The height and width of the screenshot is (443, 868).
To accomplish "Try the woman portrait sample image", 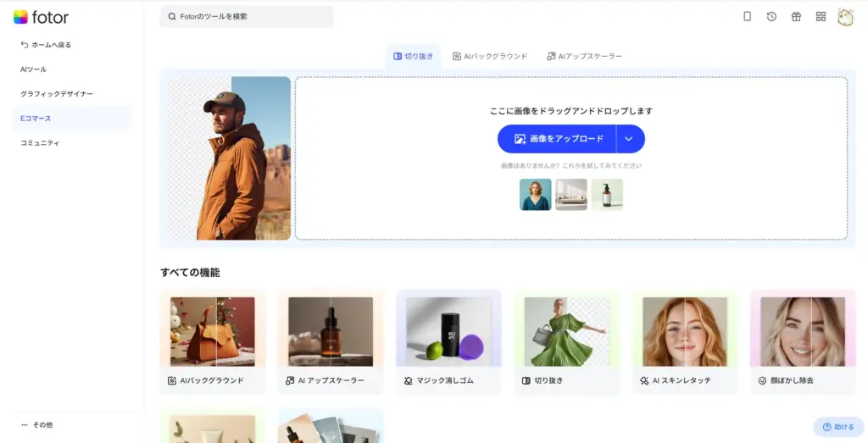I will 536,195.
